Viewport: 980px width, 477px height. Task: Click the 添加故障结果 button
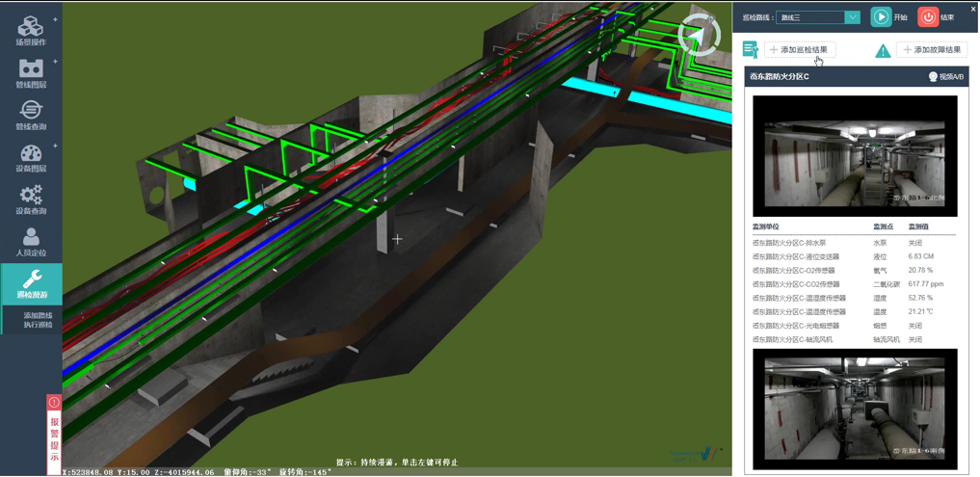coord(932,50)
